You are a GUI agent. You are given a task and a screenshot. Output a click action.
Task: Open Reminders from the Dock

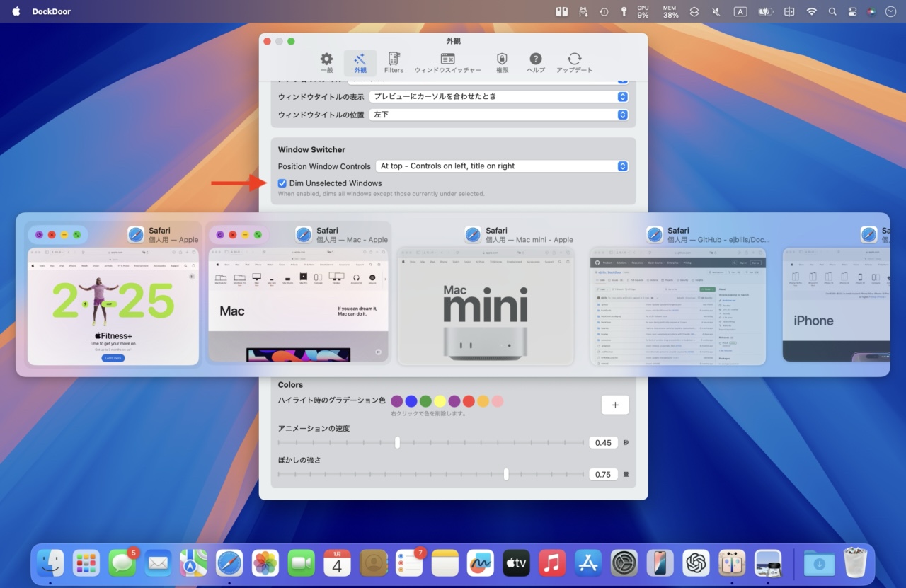click(x=409, y=563)
